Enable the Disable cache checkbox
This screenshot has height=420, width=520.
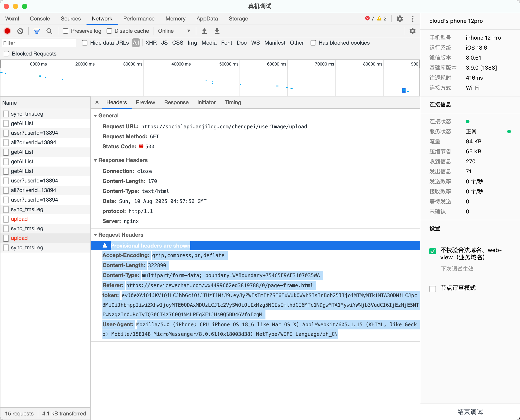[x=110, y=31]
